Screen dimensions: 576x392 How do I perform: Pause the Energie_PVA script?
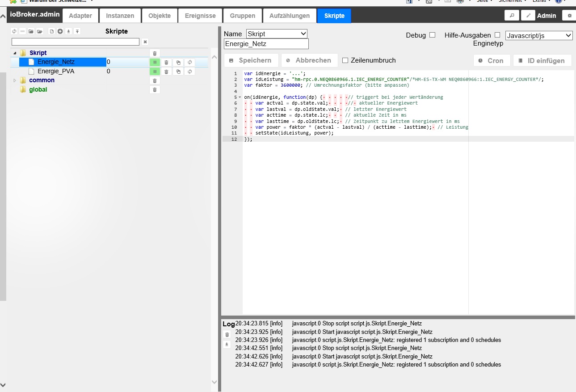coord(155,72)
